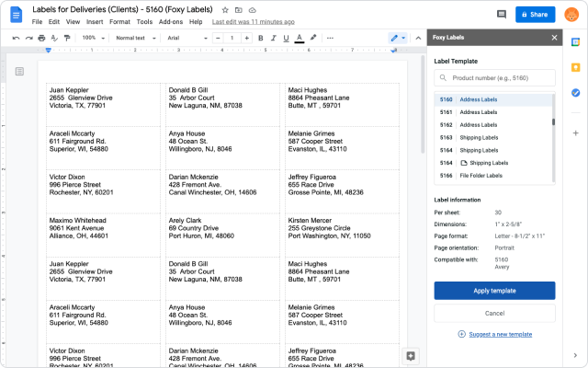Open Tasks icon in side panel
The image size is (588, 368).
tap(575, 92)
